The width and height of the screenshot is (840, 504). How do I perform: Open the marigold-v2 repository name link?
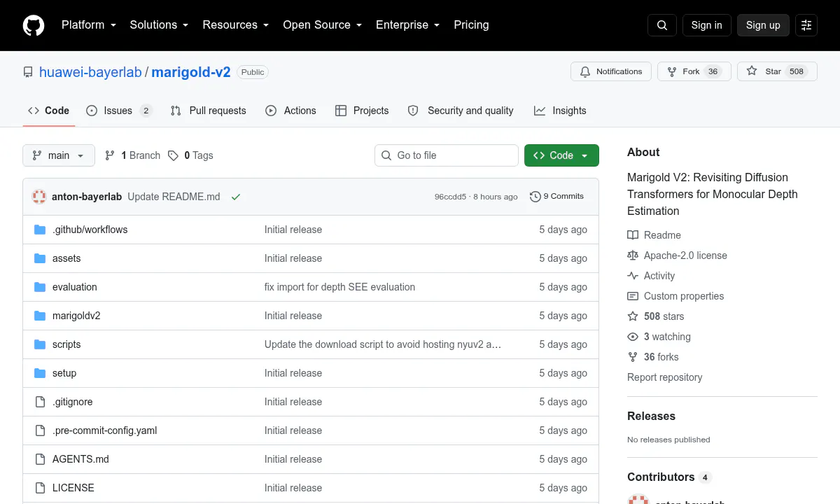191,71
